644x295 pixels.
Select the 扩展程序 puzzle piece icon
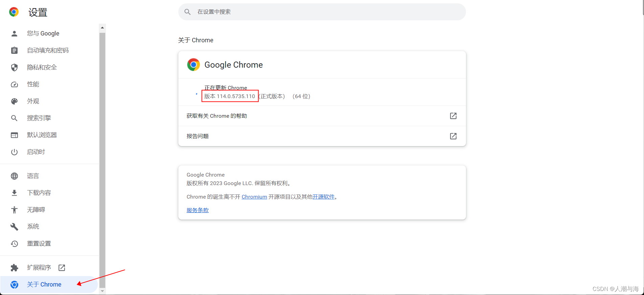[x=14, y=267]
